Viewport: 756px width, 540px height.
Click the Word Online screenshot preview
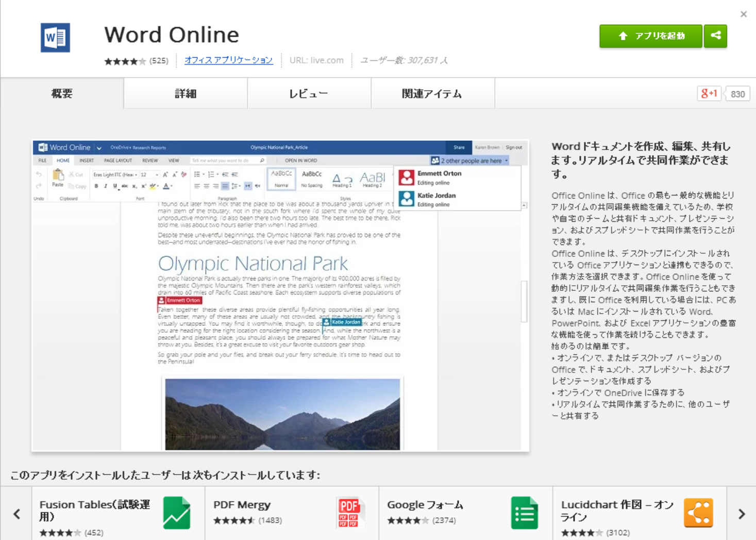[280, 296]
